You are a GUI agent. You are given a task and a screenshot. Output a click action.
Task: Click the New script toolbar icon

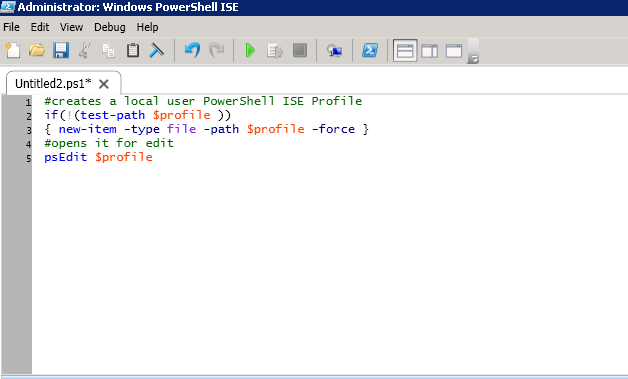point(12,50)
